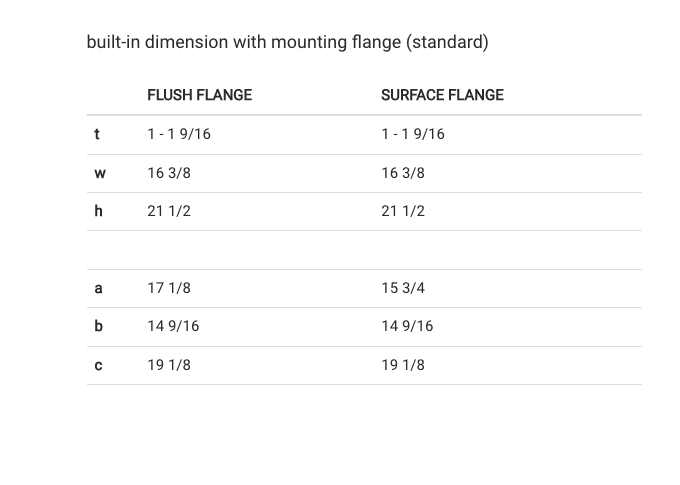Select surface flange w value 16 3/8

(x=403, y=173)
